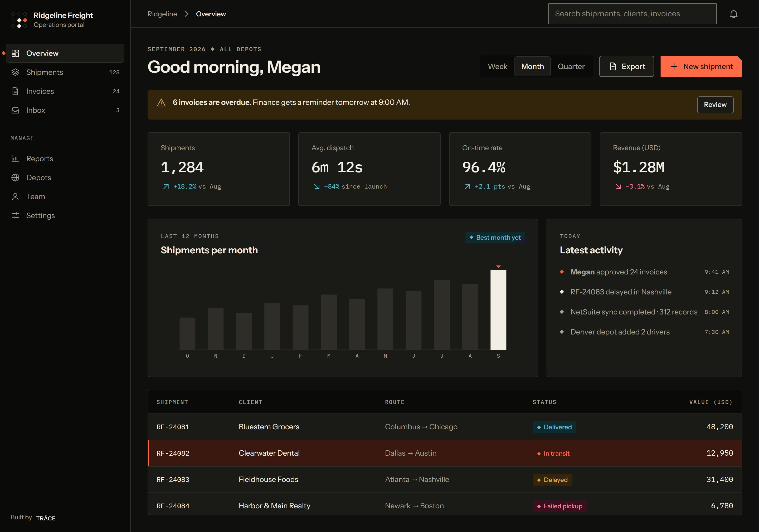
Task: Create a New shipment
Action: 701,66
